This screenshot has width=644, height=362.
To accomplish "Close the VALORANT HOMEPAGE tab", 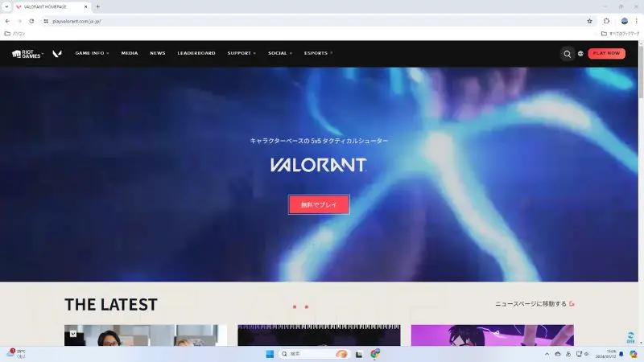I will (86, 6).
